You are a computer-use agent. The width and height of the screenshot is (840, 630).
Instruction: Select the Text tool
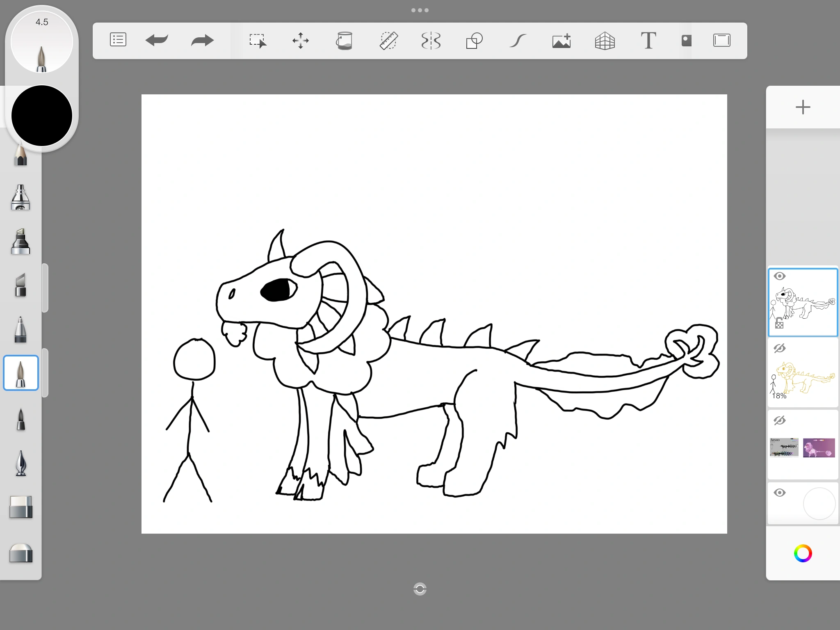(x=648, y=40)
